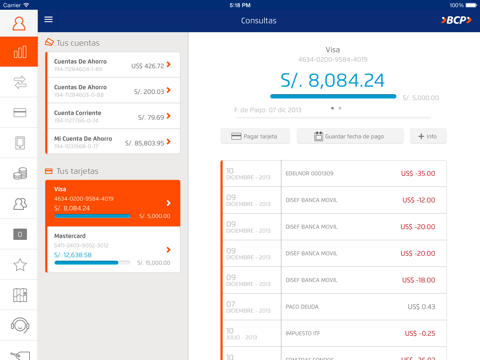This screenshot has width=480, height=360.
Task: Open the user profile icon in sidebar
Action: [19, 24]
